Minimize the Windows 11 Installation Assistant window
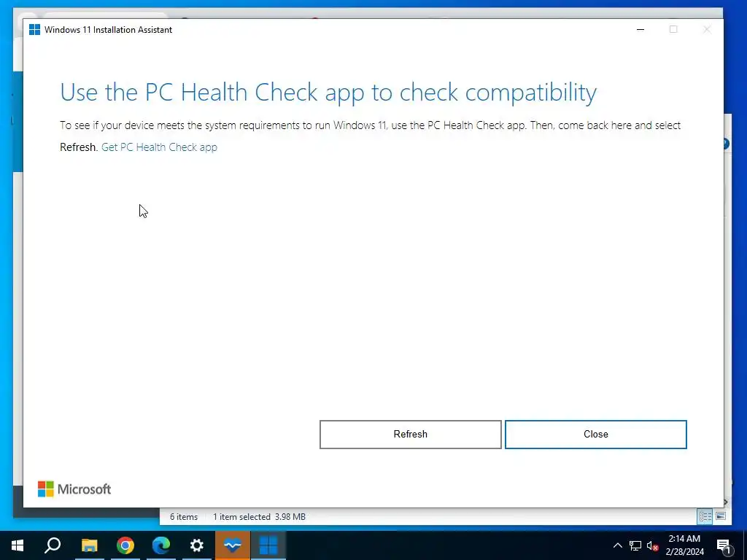Image resolution: width=747 pixels, height=560 pixels. [640, 29]
